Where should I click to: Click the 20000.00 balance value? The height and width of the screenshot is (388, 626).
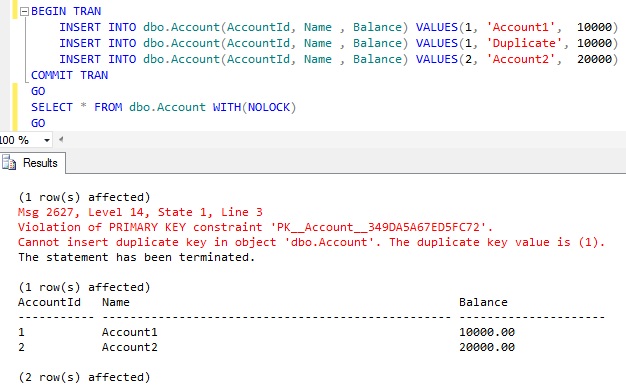[487, 347]
